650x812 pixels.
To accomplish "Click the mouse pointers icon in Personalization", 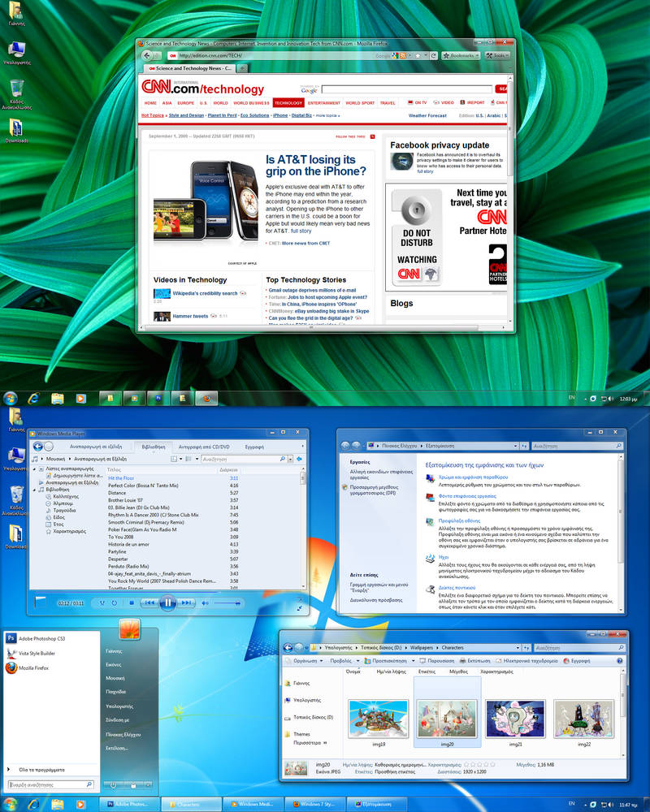I will [x=430, y=590].
